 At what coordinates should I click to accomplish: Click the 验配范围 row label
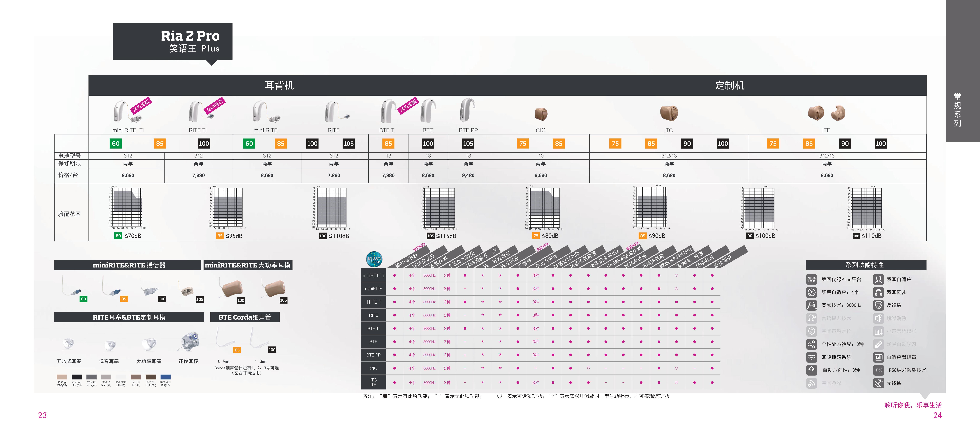coord(69,214)
